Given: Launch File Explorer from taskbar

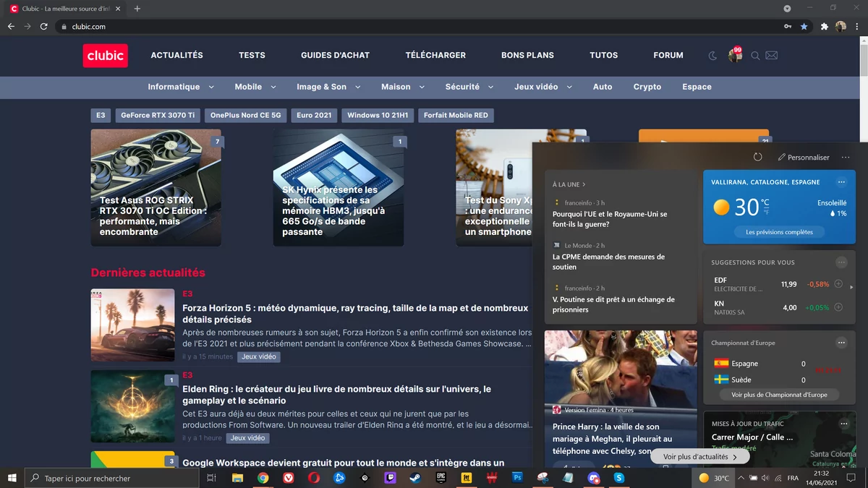Looking at the screenshot, I should [x=237, y=478].
